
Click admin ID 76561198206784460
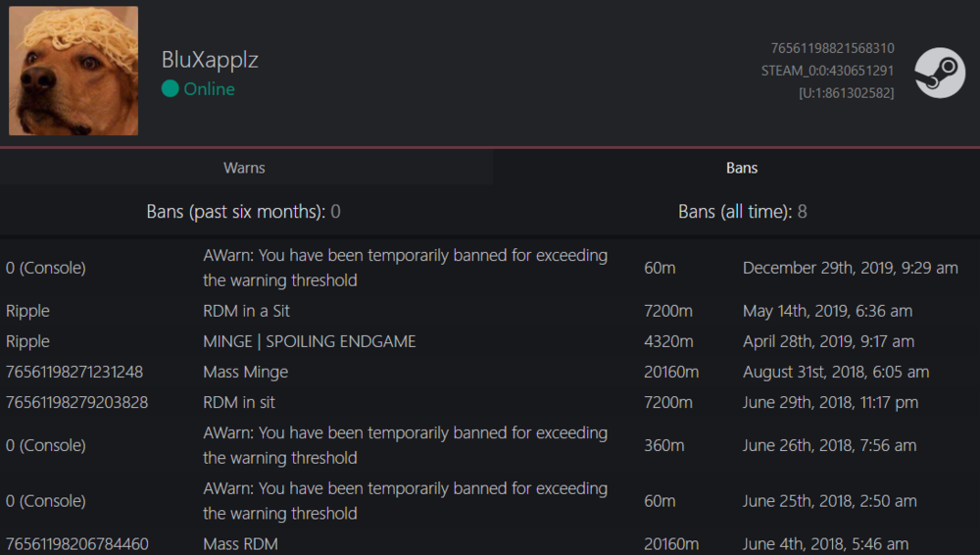coord(76,543)
